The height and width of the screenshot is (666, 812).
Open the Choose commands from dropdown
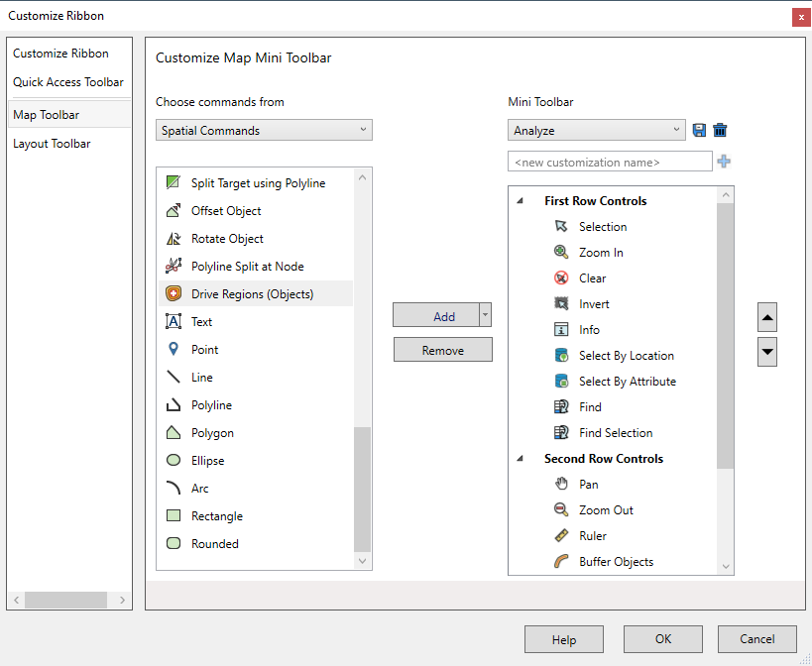tap(263, 130)
